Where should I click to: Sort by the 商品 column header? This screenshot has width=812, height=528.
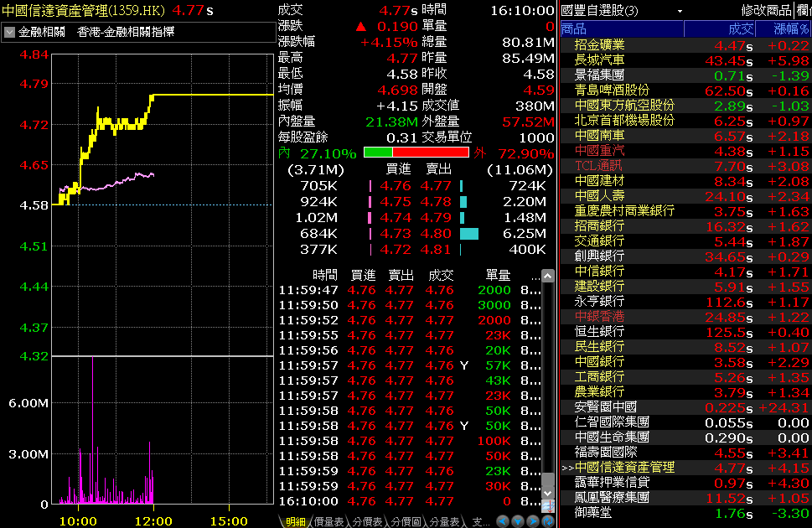(x=622, y=28)
